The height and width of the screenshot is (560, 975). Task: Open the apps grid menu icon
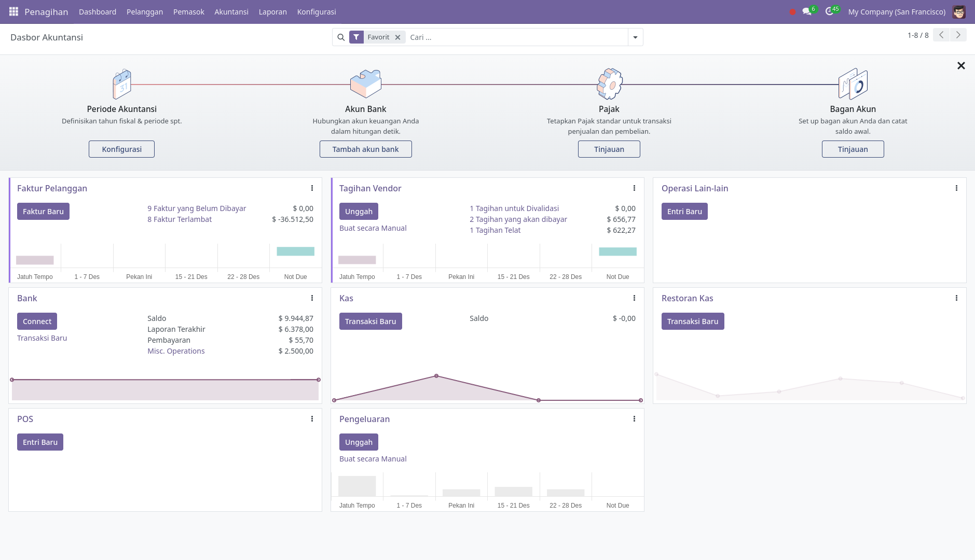13,11
